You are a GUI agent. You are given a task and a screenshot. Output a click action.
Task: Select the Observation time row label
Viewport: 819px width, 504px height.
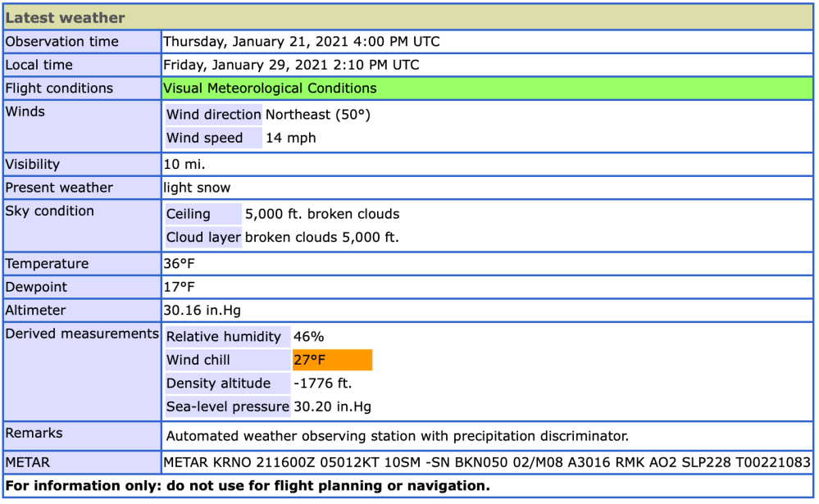[62, 42]
